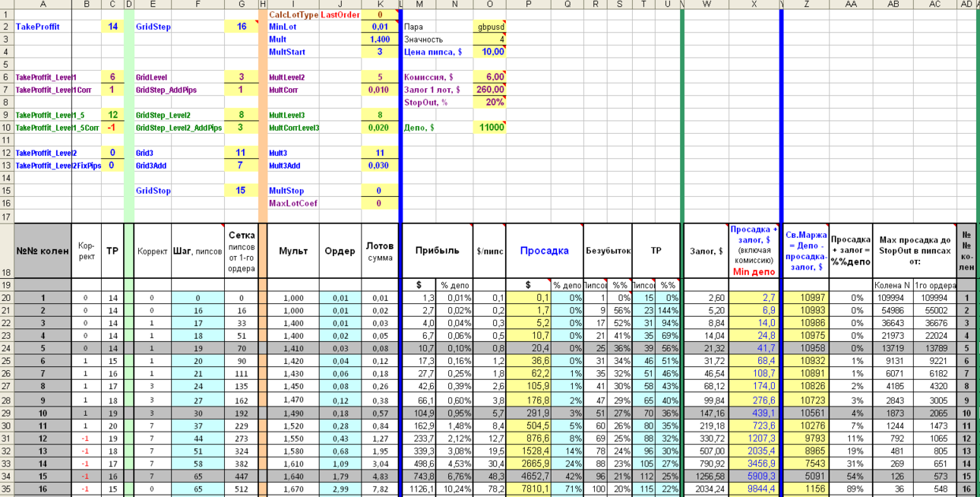Click the MaxLotCoef label

coord(293,203)
